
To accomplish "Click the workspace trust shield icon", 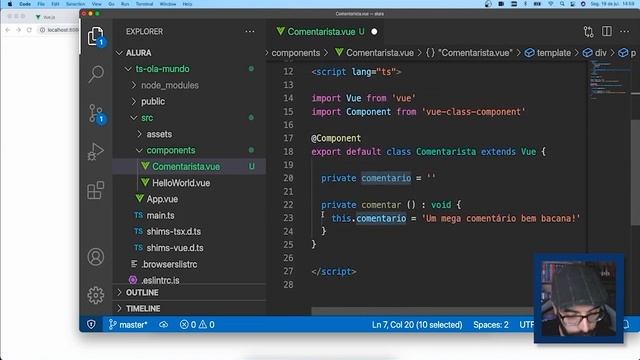I will (91, 324).
